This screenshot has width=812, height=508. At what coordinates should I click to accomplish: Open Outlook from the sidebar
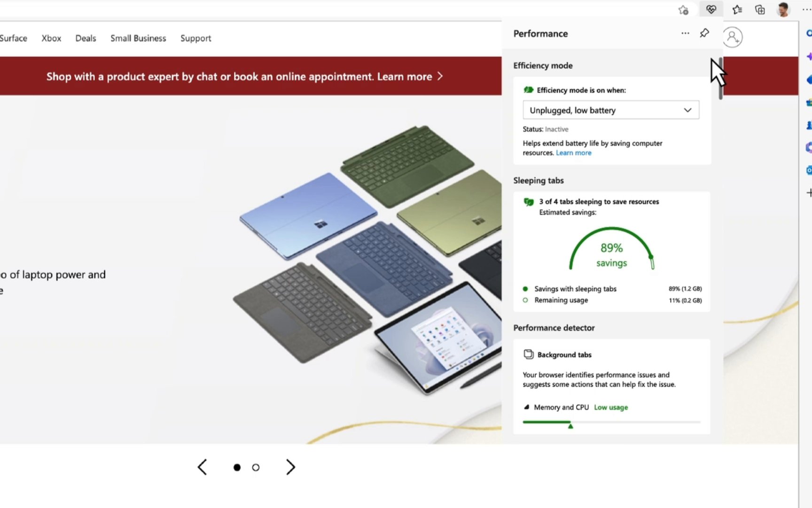(x=809, y=170)
